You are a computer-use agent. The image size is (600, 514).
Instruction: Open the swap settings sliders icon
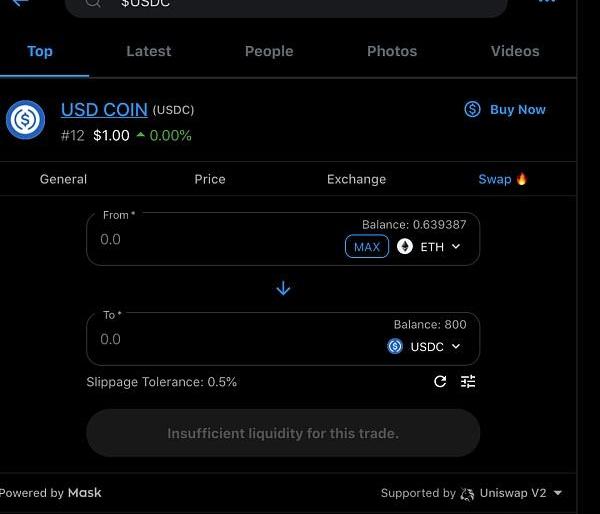[x=468, y=381]
